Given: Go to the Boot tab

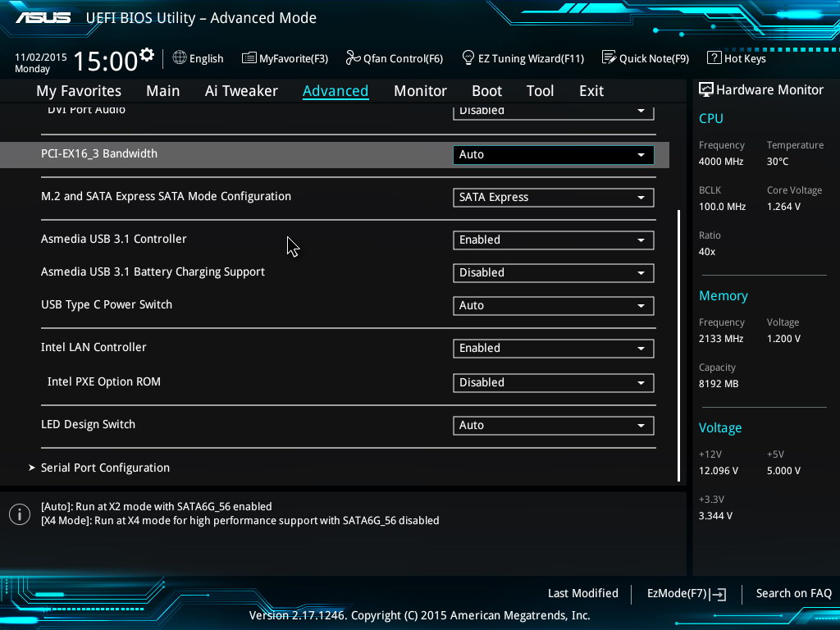Looking at the screenshot, I should (486, 91).
